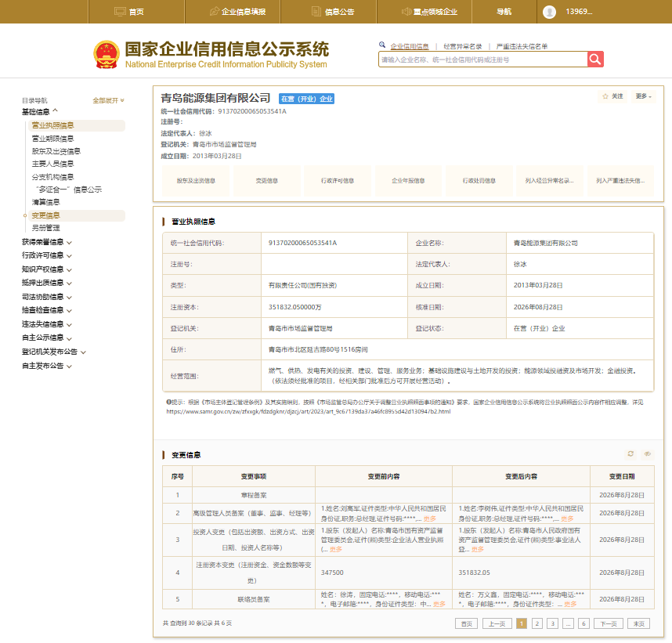Go to page 6 of change records
The height and width of the screenshot is (643, 672).
tap(583, 623)
